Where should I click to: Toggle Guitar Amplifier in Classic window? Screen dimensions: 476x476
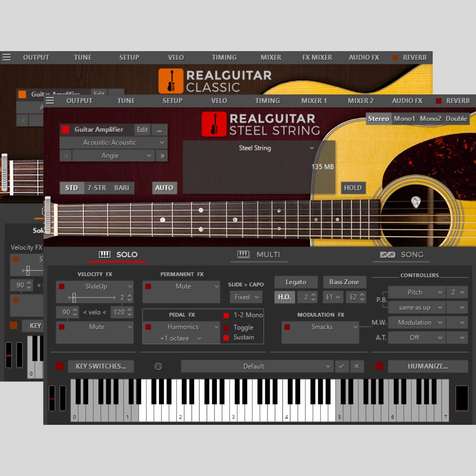pos(22,94)
